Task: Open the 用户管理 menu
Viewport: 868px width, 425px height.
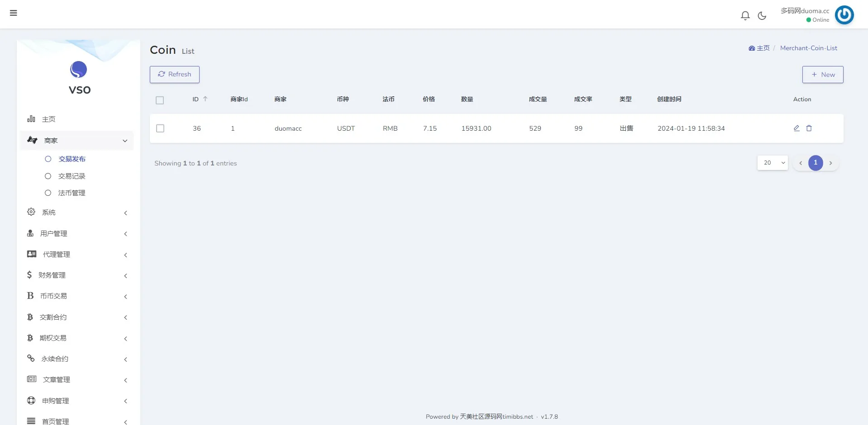Action: pos(77,234)
